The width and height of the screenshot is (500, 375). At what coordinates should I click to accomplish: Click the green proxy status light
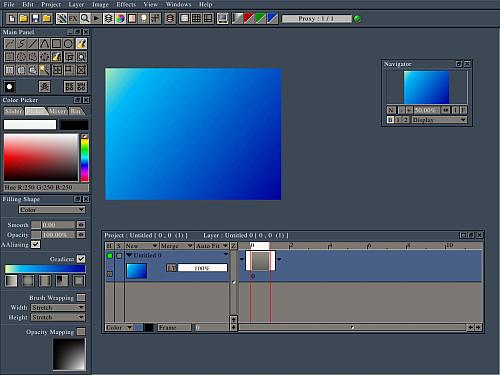pos(357,19)
